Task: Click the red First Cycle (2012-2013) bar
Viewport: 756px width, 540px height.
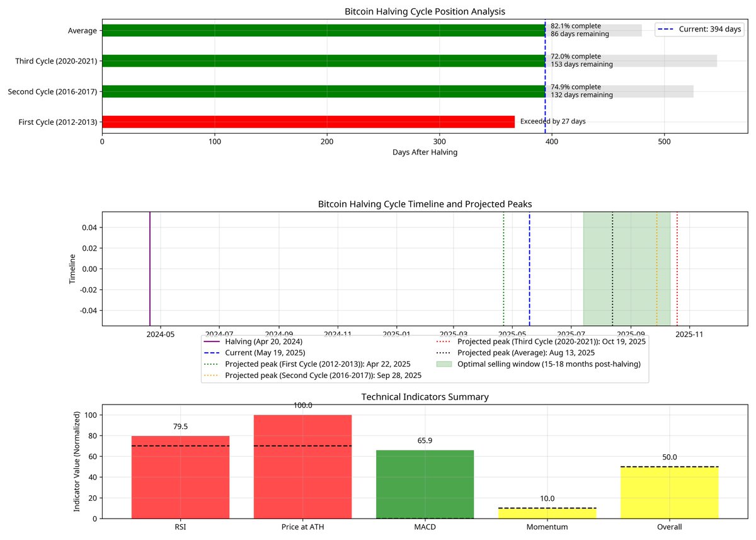Action: tap(308, 122)
